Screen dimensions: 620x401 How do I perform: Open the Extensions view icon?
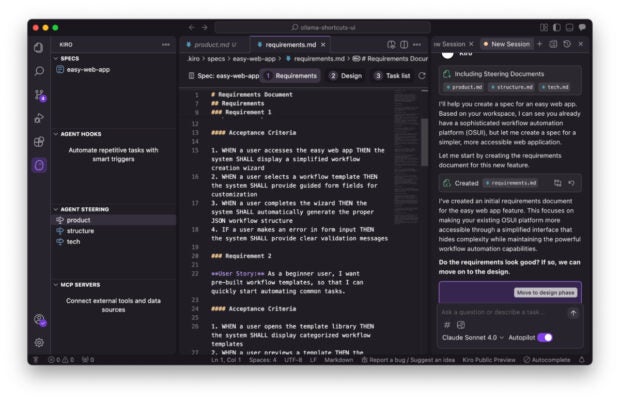click(39, 141)
